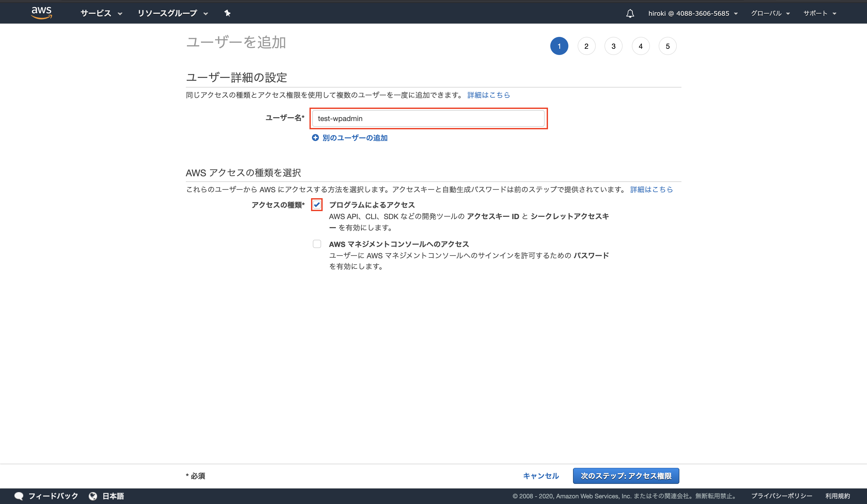Jump to step 5 circle indicator

(667, 46)
